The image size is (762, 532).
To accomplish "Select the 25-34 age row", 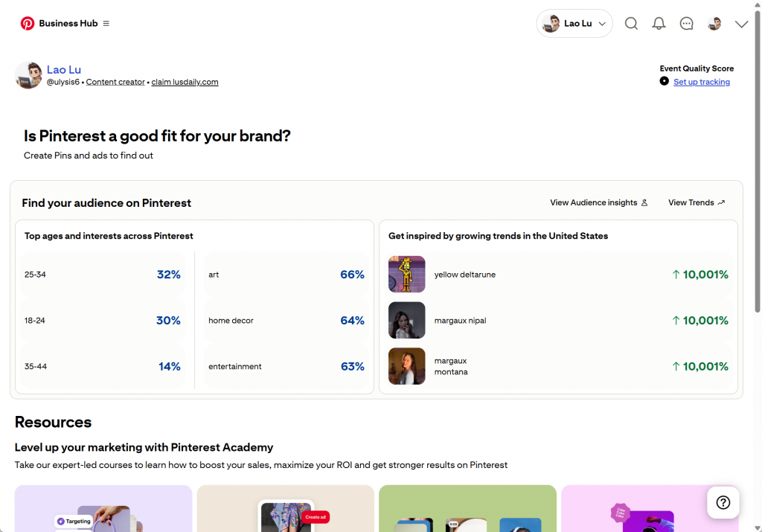I will (103, 275).
